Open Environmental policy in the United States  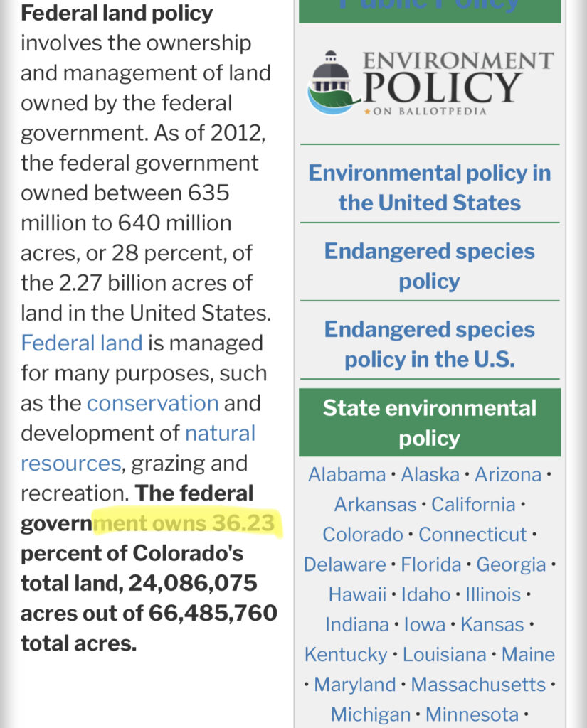point(430,188)
